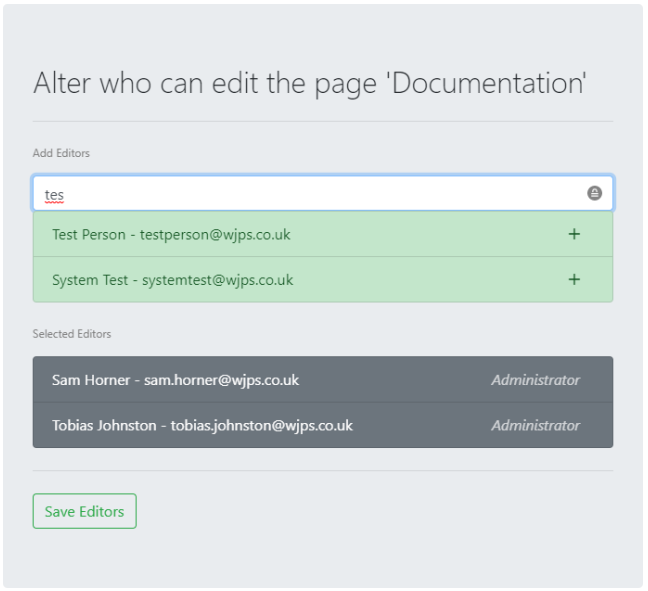Click the plus icon beside Test Person
The height and width of the screenshot is (591, 648).
pyautogui.click(x=574, y=234)
